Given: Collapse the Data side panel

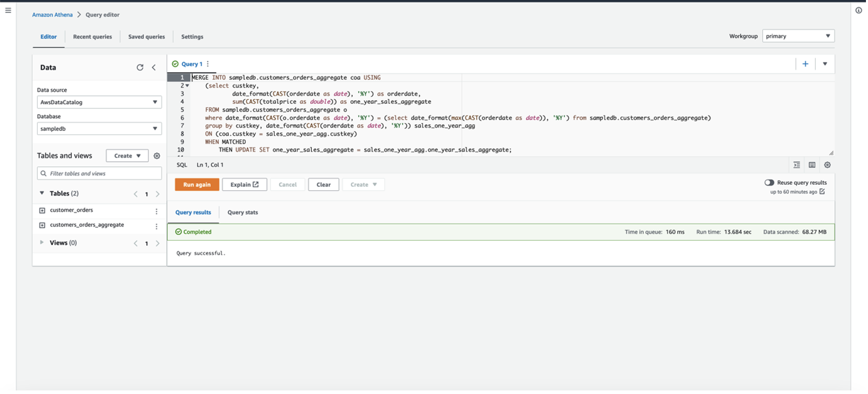Looking at the screenshot, I should 154,68.
